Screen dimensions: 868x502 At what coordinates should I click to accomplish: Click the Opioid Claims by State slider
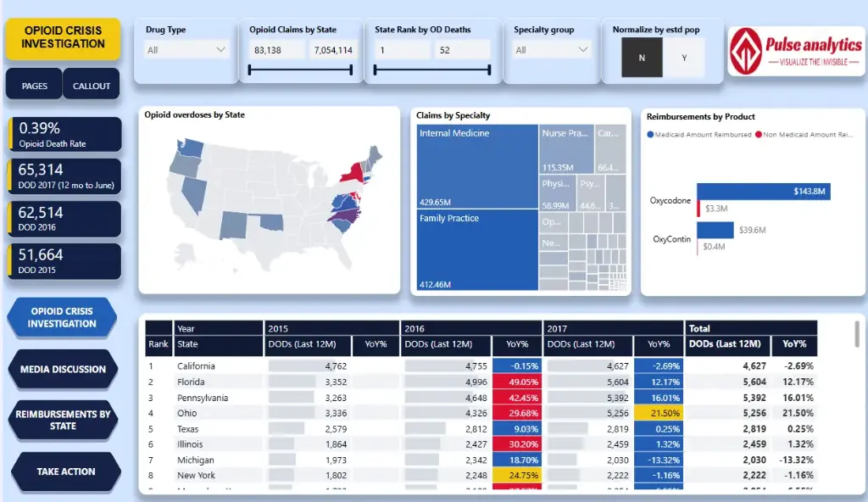pyautogui.click(x=300, y=71)
